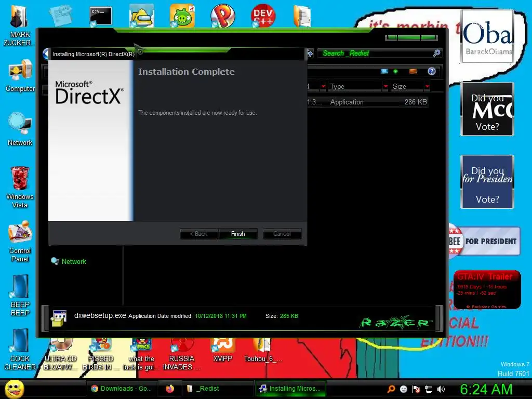Click the green dot icon in the Explorer toolbar

coord(395,71)
